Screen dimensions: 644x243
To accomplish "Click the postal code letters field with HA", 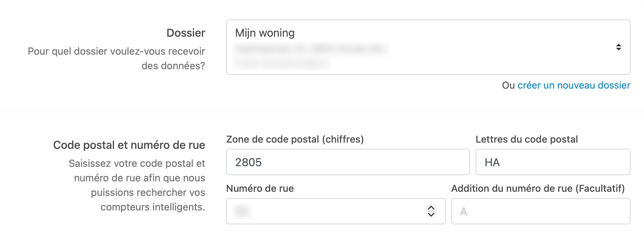I will [552, 162].
